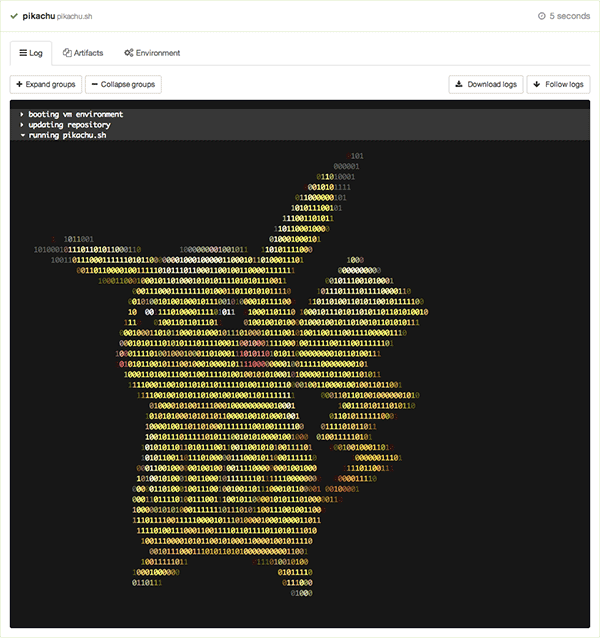Image resolution: width=600 pixels, height=638 pixels.
Task: Click the Pikachu ASCII art log output
Action: tap(232, 374)
